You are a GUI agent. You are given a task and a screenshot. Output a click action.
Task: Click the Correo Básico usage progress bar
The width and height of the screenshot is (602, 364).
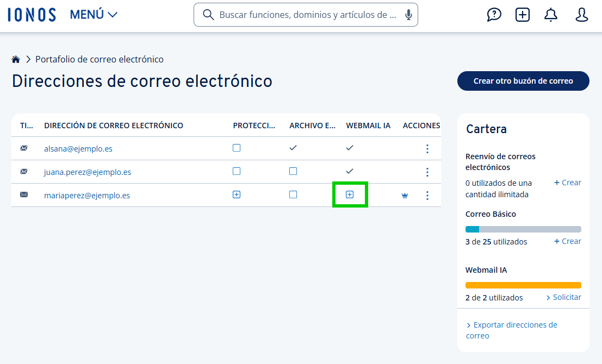pyautogui.click(x=523, y=229)
